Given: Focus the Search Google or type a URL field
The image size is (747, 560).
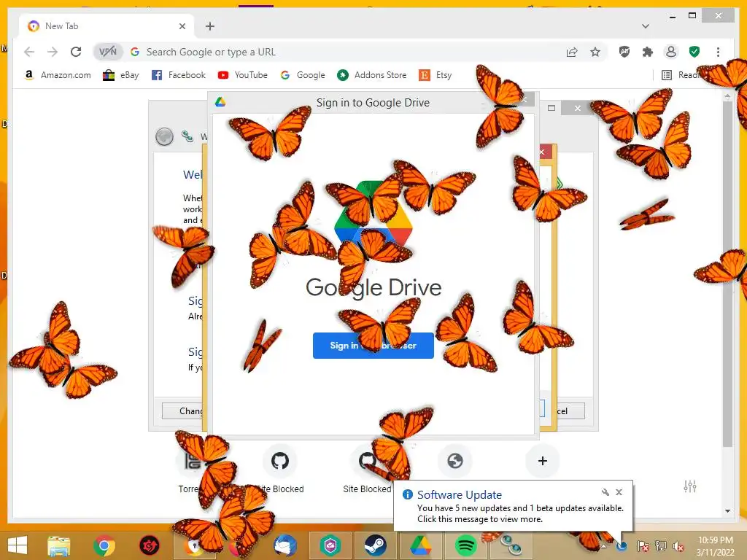Looking at the screenshot, I should pyautogui.click(x=350, y=52).
